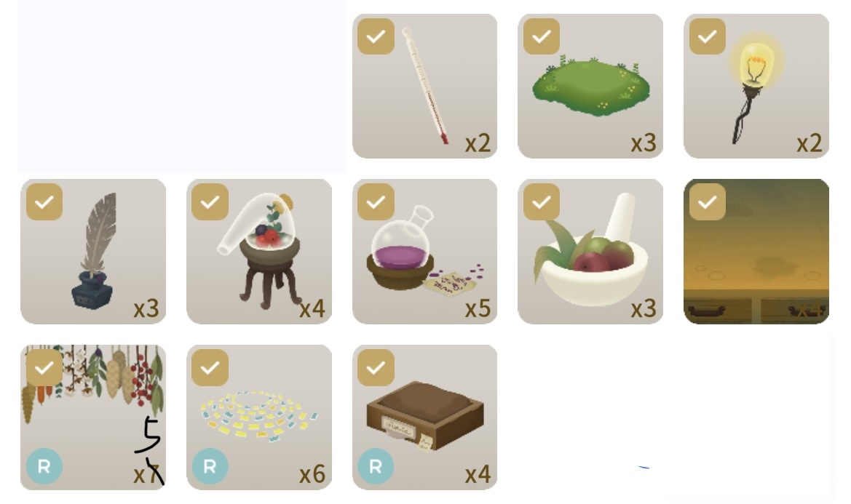Click the R badge on soil tray item
Image resolution: width=851 pixels, height=504 pixels.
[376, 466]
